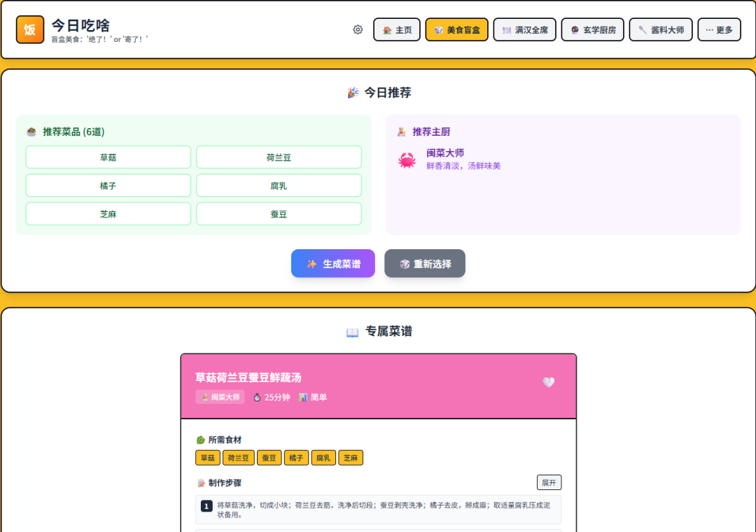Expand recipe steps with 展开 button

(x=549, y=482)
